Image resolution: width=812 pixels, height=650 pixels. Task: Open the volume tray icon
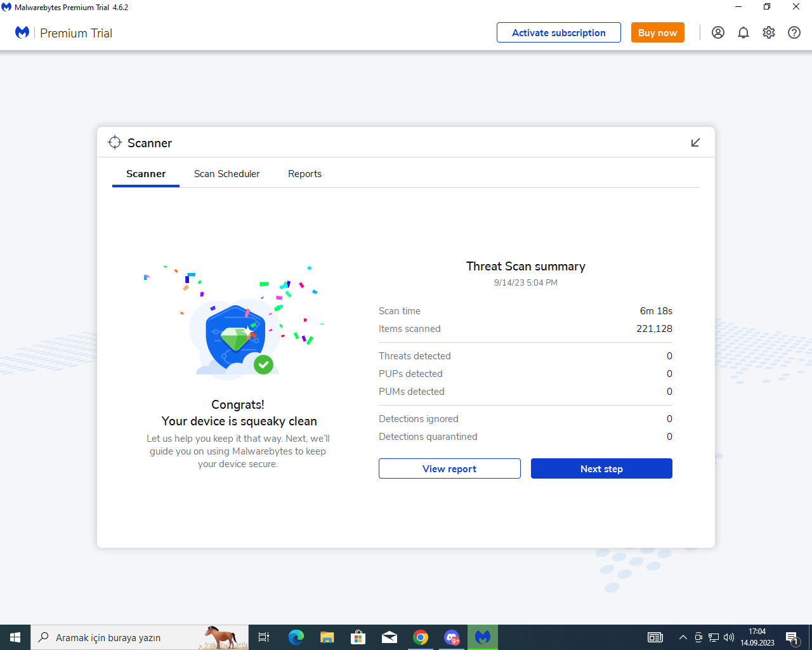[729, 637]
